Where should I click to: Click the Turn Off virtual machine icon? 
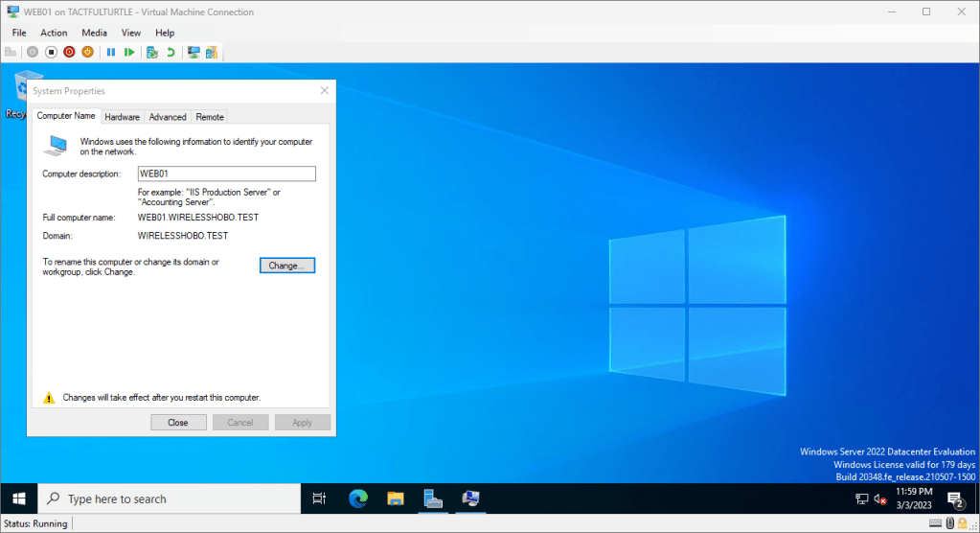pyautogui.click(x=52, y=52)
